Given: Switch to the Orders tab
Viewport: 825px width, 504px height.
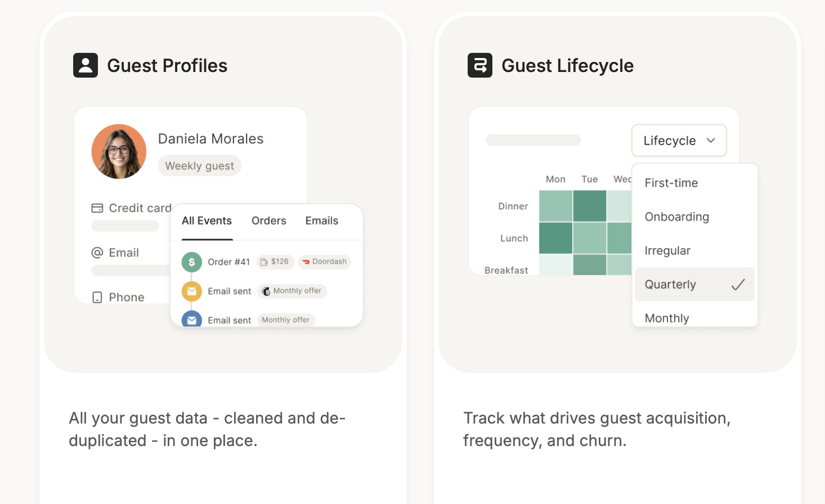Looking at the screenshot, I should click(x=269, y=221).
